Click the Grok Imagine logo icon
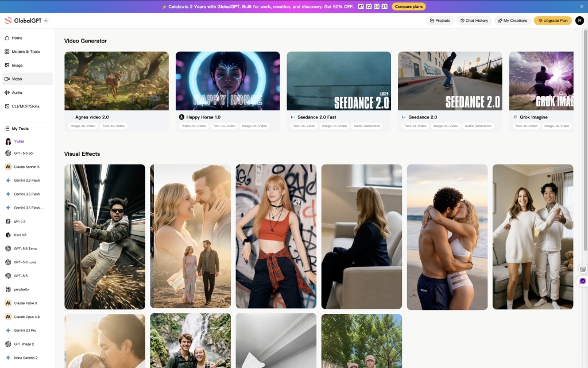Screen dimensions: 588x368 (515, 117)
